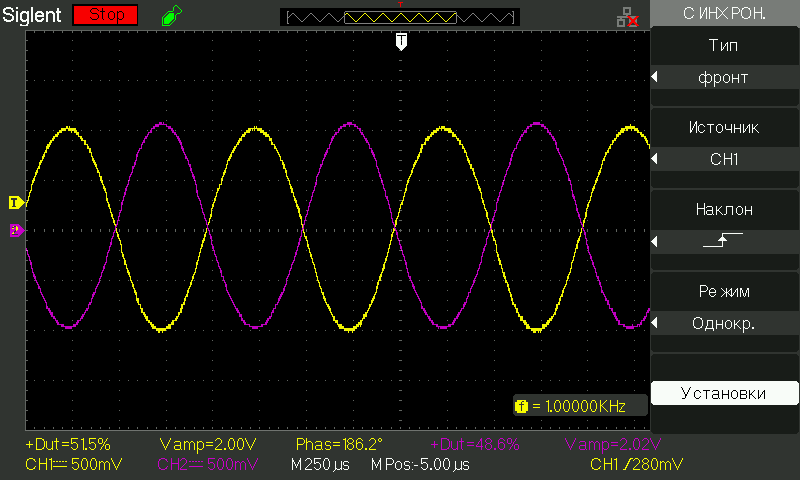Open the Режим mode menu
This screenshot has height=480, width=800.
(724, 291)
